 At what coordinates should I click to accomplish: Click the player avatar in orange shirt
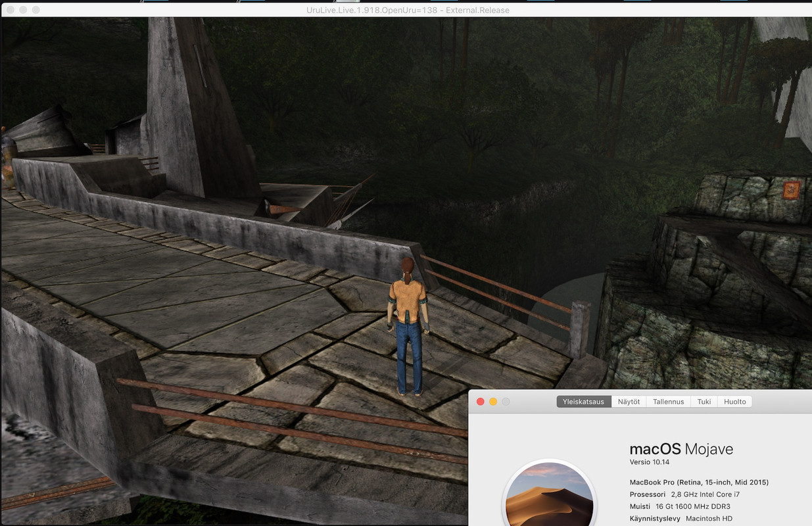click(408, 325)
